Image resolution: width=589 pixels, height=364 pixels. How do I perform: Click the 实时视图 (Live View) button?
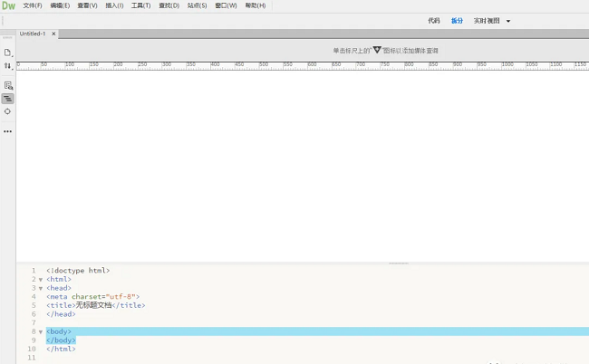tap(487, 20)
